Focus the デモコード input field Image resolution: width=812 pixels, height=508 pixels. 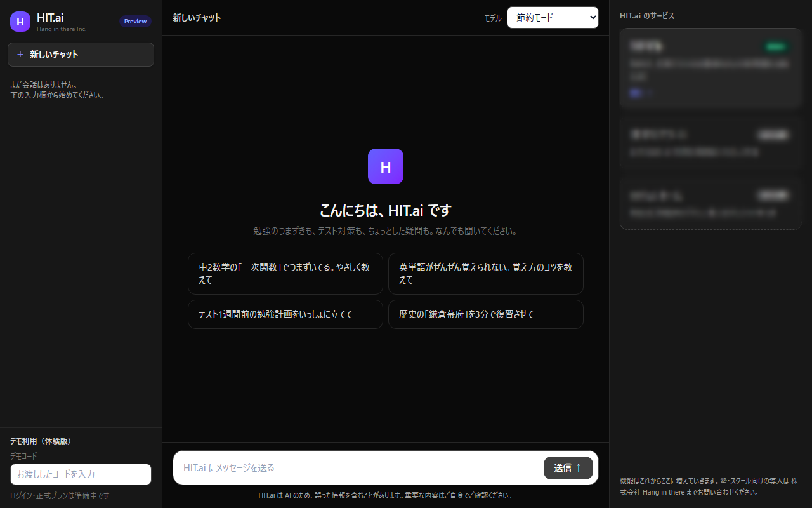(81, 474)
